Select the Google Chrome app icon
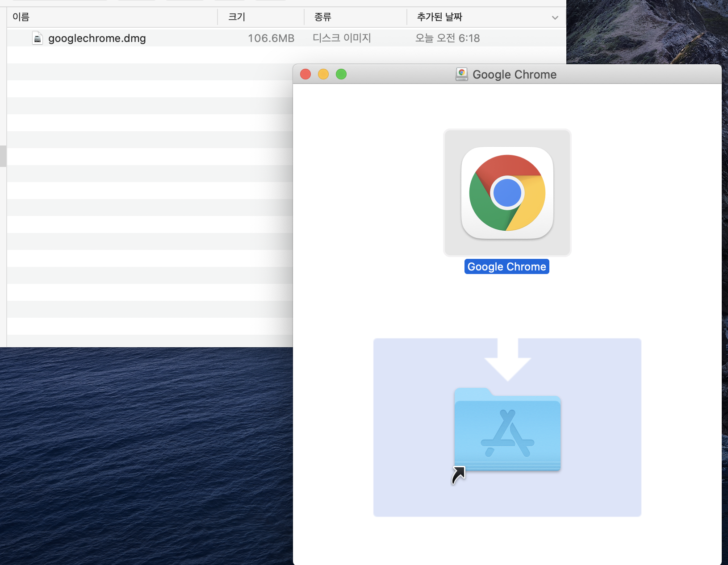This screenshot has height=565, width=728. [507, 193]
